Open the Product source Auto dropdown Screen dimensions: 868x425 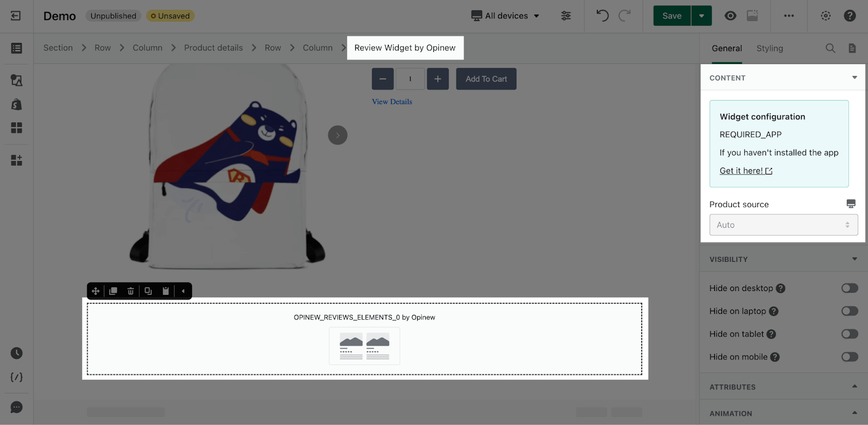[783, 225]
